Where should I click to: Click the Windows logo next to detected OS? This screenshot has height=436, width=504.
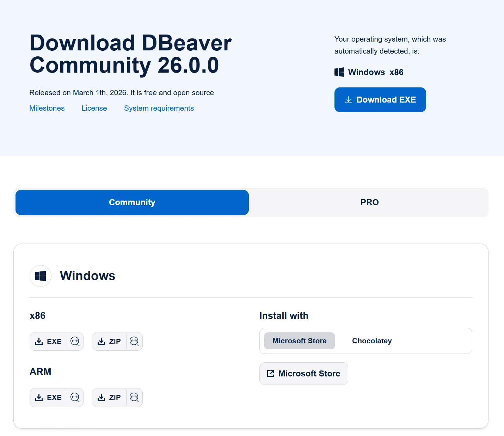tap(339, 72)
